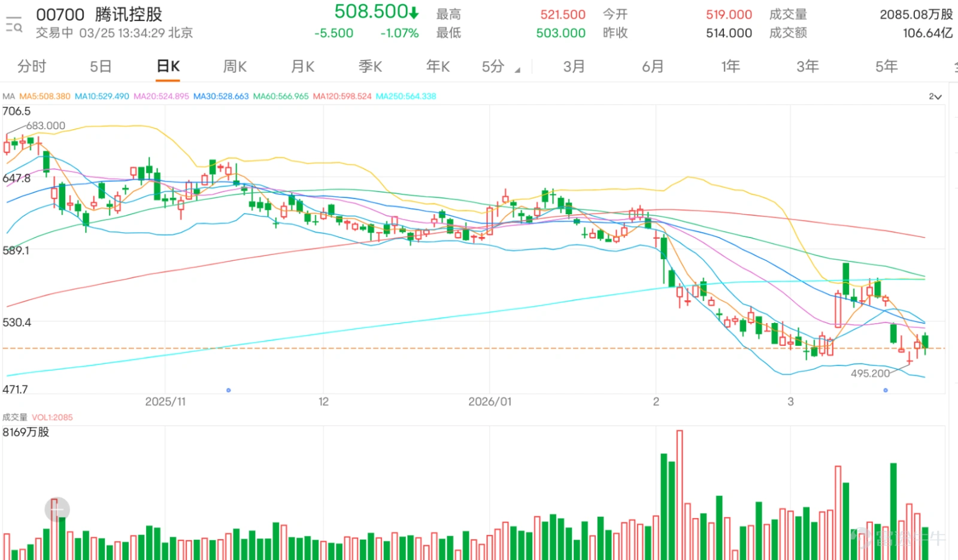
Task: Expand the 5分 minute interval dropdown
Action: tap(501, 66)
